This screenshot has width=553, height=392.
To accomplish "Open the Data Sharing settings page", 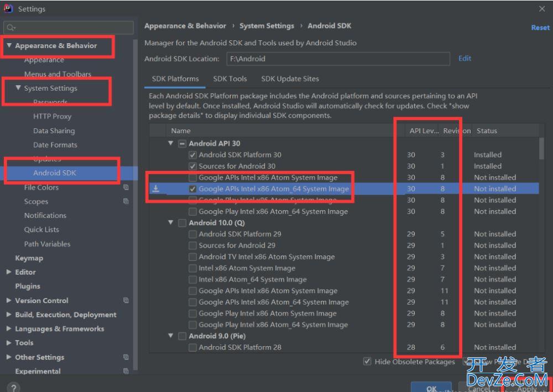I will click(x=54, y=131).
